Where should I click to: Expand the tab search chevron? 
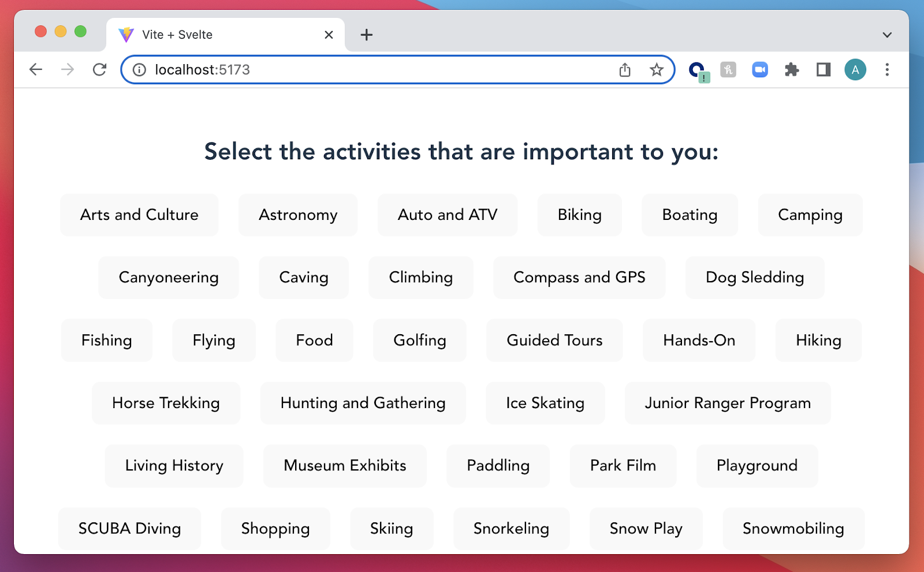point(887,35)
